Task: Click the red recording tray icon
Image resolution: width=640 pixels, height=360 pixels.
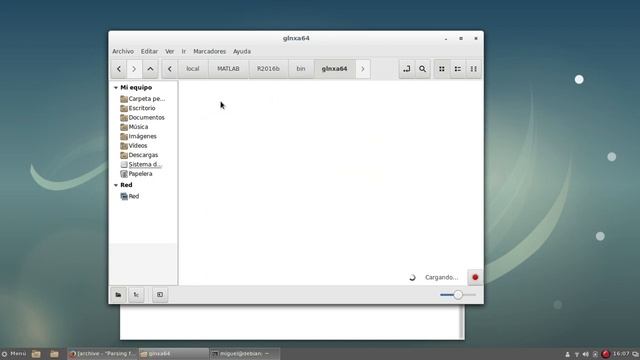Action: pyautogui.click(x=605, y=354)
